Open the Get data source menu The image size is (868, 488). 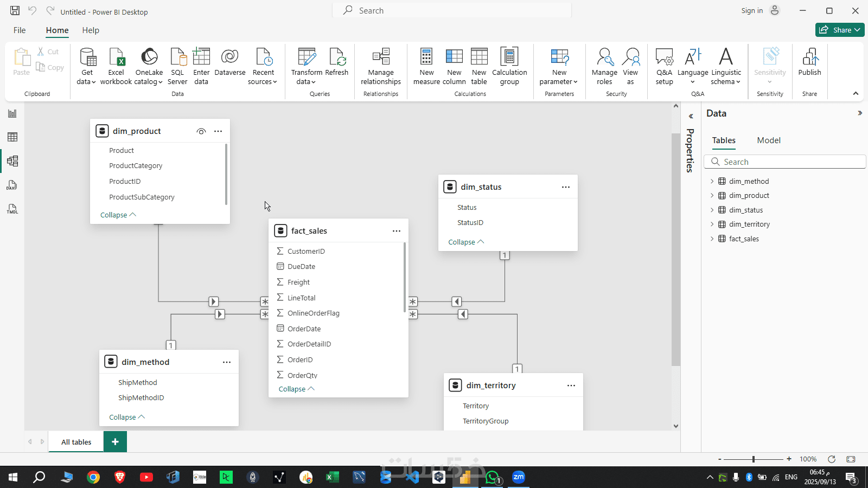[x=87, y=66]
